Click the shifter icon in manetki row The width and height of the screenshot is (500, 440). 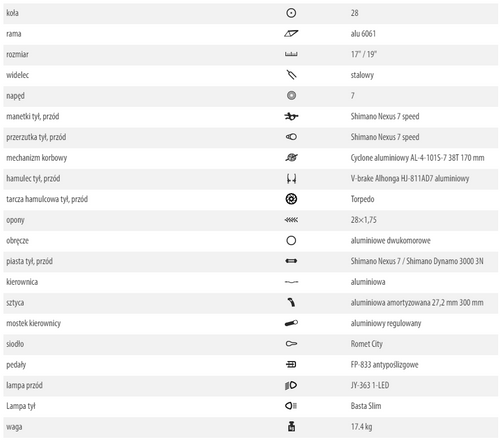(291, 116)
